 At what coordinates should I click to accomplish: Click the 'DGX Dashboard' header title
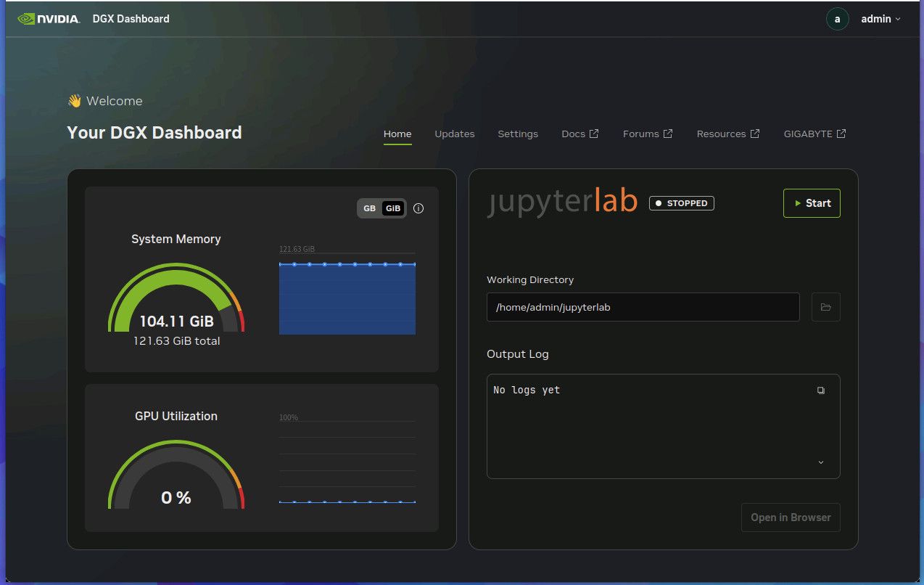(131, 19)
